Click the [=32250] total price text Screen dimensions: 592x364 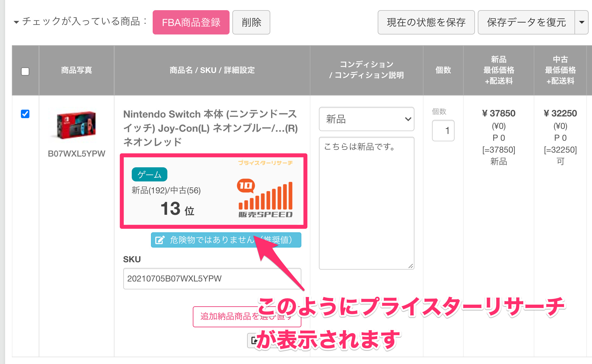pyautogui.click(x=560, y=150)
